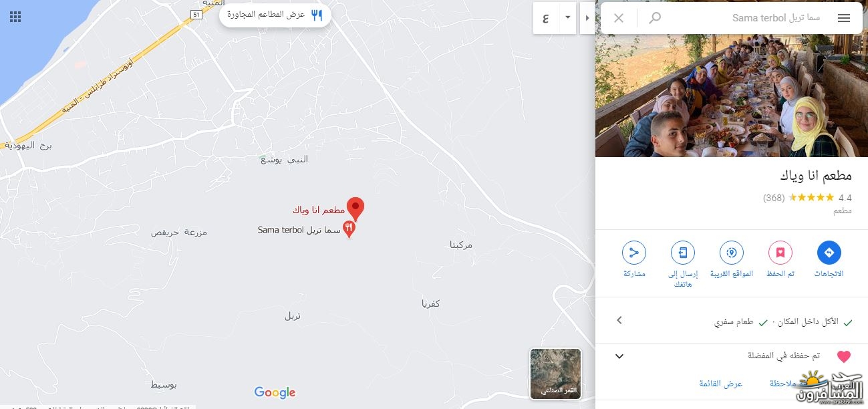Open the Nearby places icon
Viewport: 868px width, 409px height.
732,253
